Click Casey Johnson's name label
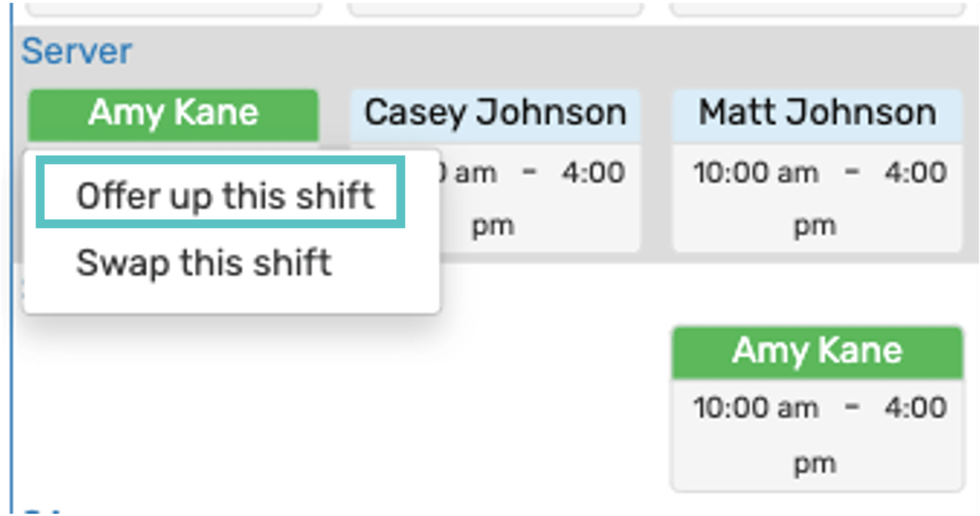This screenshot has width=980, height=516. [x=496, y=111]
